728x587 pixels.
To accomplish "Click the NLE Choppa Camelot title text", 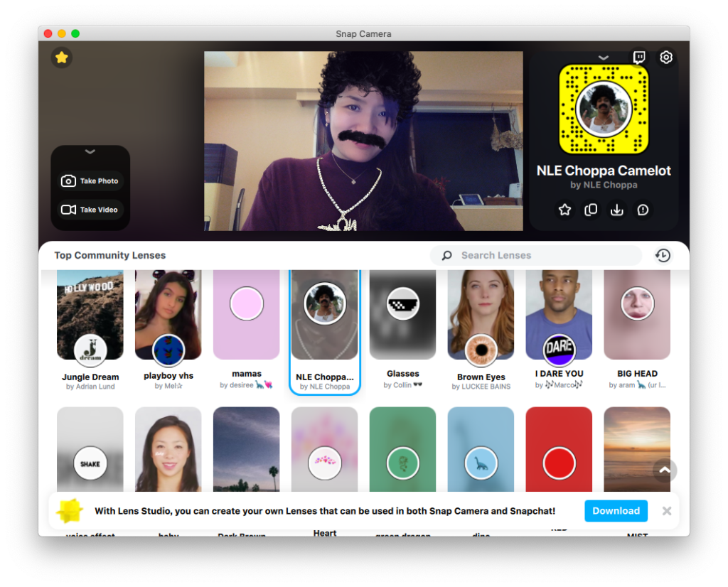I will [x=604, y=171].
